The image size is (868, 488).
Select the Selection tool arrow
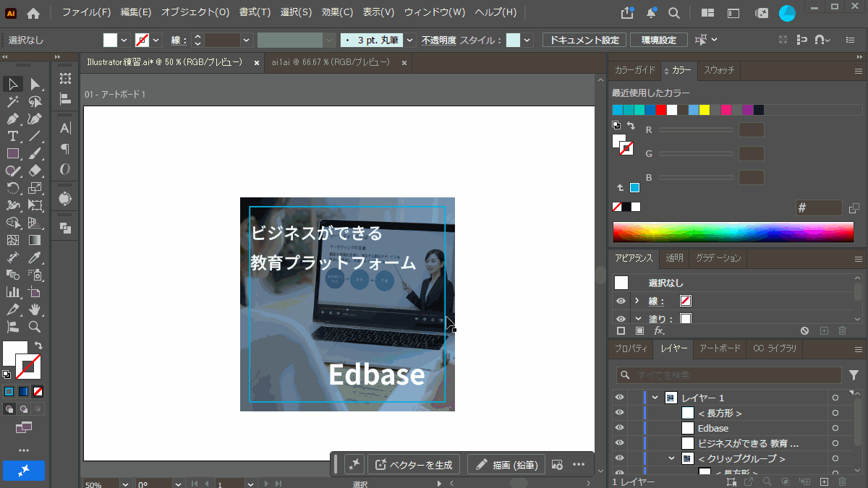click(x=13, y=85)
